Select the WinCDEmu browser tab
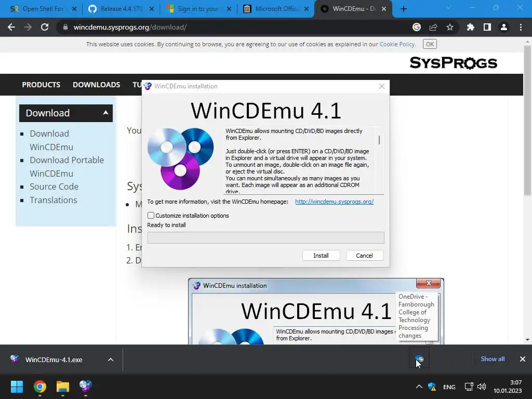This screenshot has width=532, height=399. pyautogui.click(x=353, y=9)
